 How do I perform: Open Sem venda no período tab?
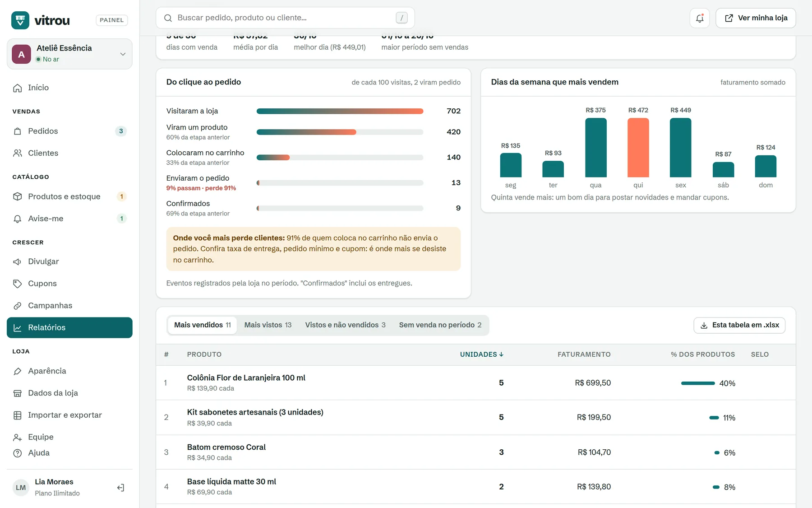(440, 325)
